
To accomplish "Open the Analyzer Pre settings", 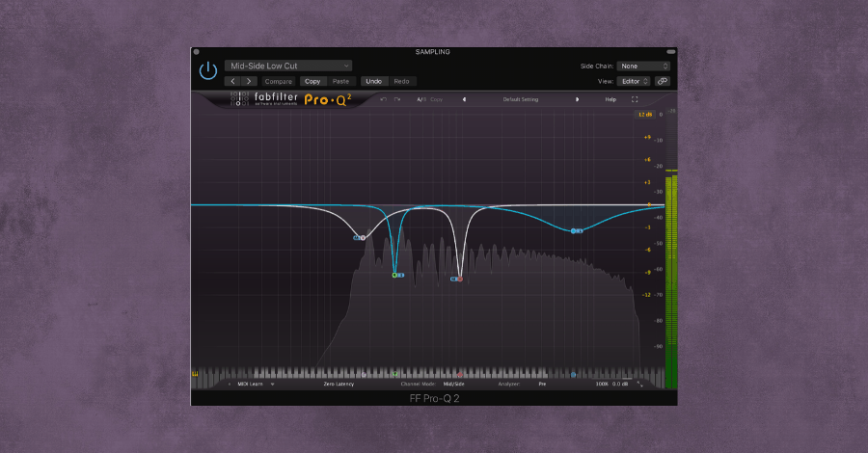I will tap(542, 384).
